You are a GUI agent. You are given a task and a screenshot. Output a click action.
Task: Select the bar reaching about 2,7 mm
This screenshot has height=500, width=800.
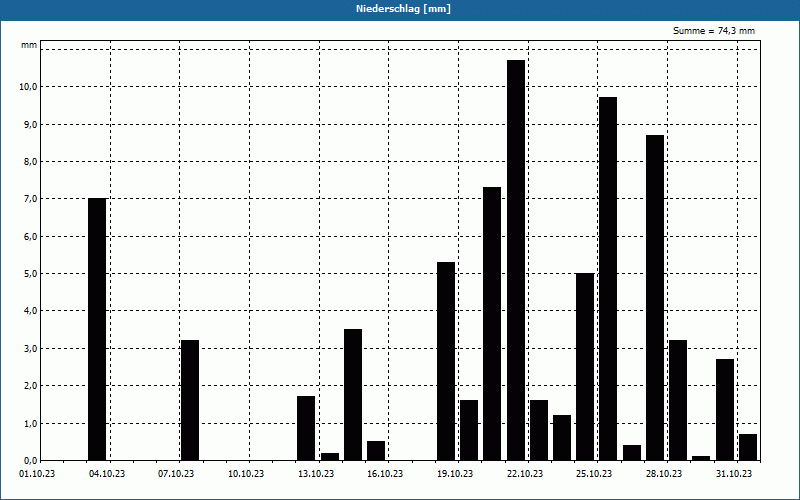pyautogui.click(x=725, y=410)
